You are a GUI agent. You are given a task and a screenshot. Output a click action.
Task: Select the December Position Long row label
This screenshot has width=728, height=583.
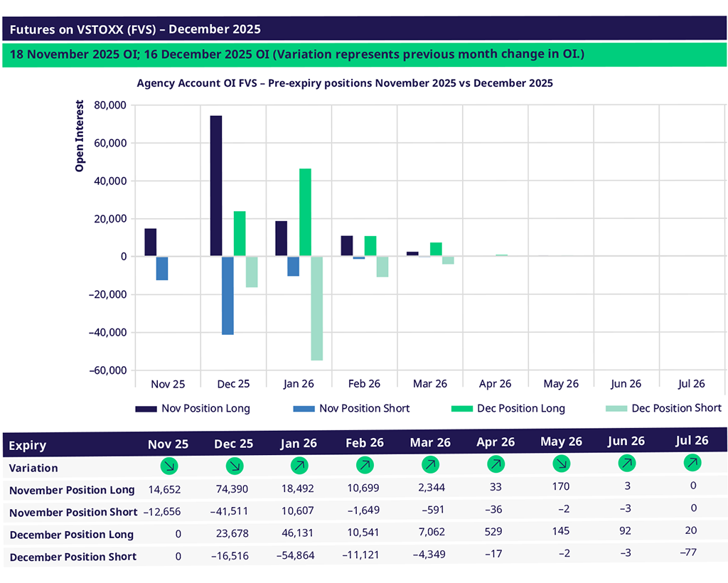point(71,535)
